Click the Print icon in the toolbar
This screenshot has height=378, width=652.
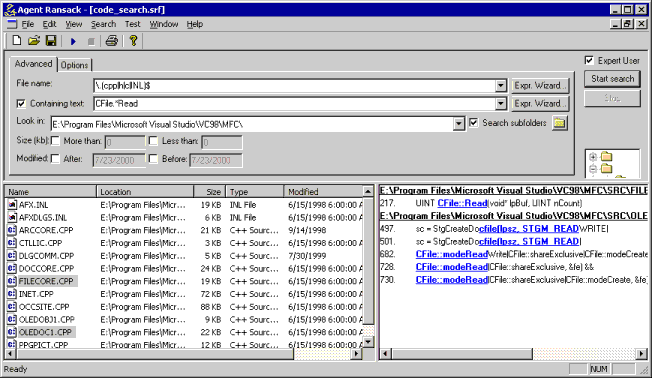111,41
